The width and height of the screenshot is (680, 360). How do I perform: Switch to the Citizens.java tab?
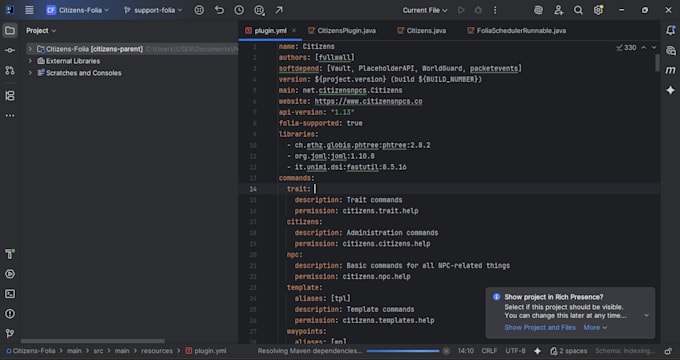(422, 31)
